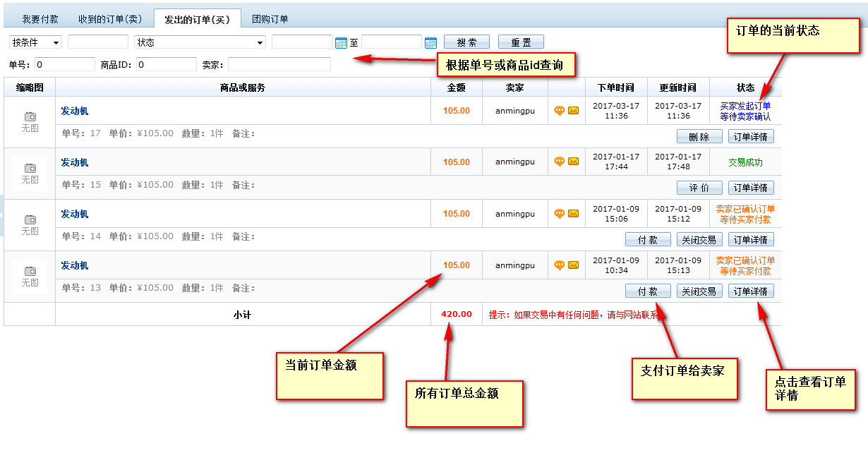Click the 卖家 seller input field
This screenshot has width=868, height=453.
pos(279,65)
